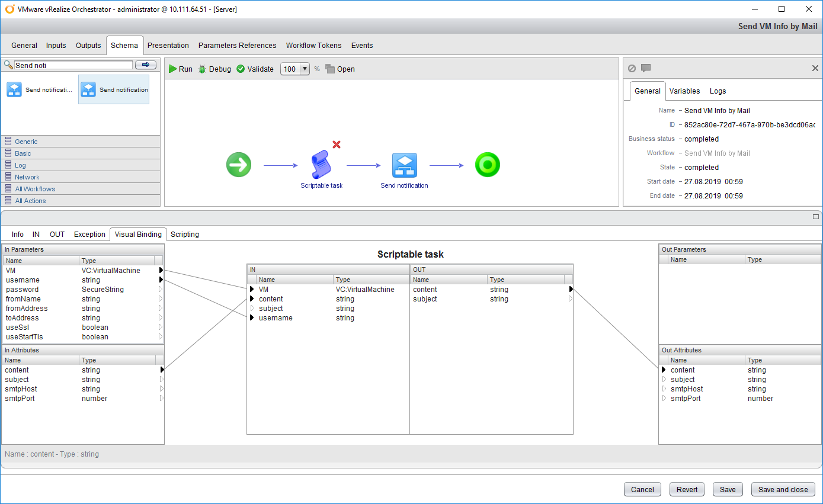Switch to the Scripting tab
The height and width of the screenshot is (504, 823).
pyautogui.click(x=185, y=235)
